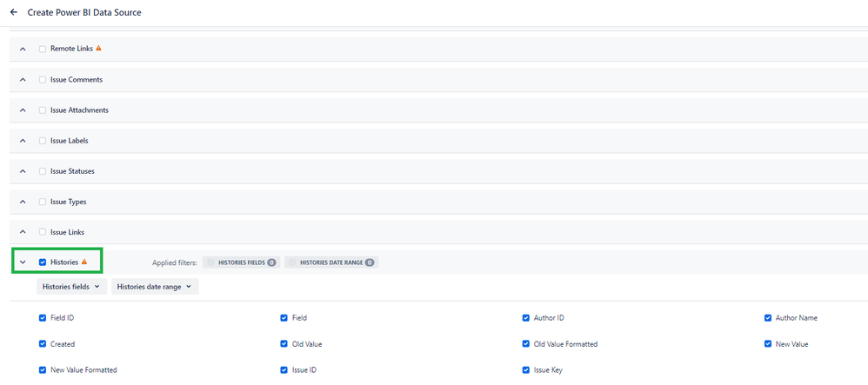Click the Issue Links section label
This screenshot has width=868, height=385.
(68, 232)
